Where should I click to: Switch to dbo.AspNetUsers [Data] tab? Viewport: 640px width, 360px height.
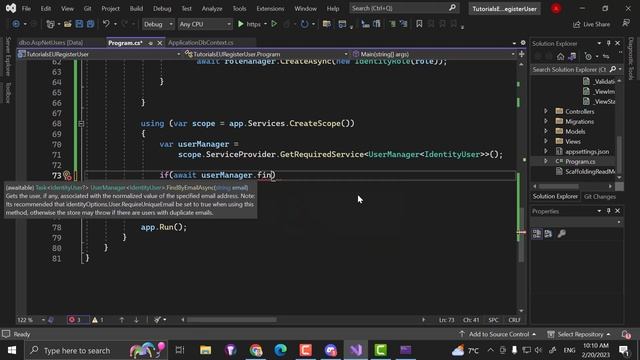point(51,42)
